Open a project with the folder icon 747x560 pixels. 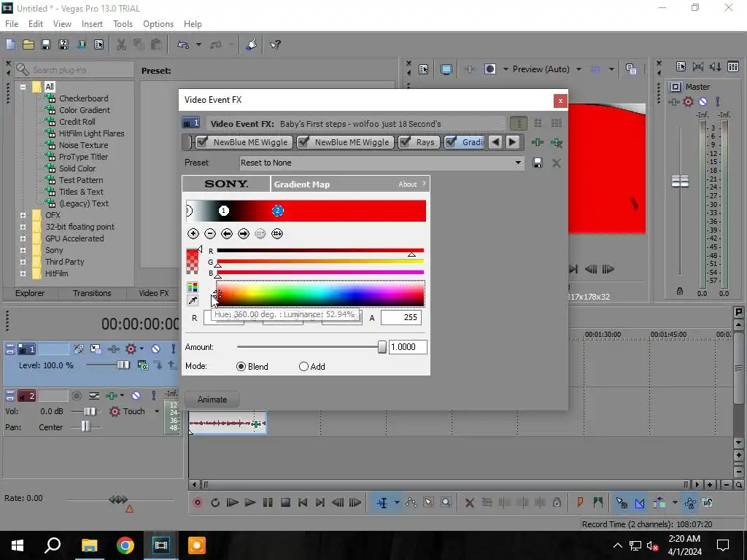(28, 44)
